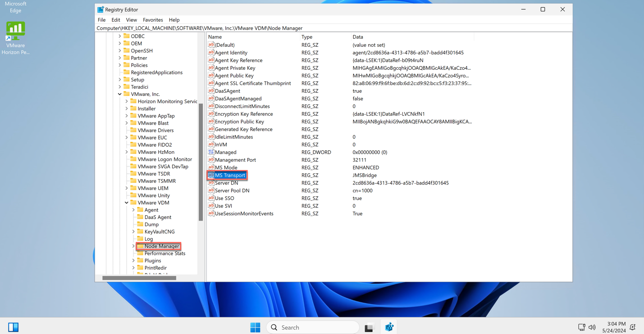Expand the VMware UEM key
The height and width of the screenshot is (334, 644).
click(x=127, y=188)
